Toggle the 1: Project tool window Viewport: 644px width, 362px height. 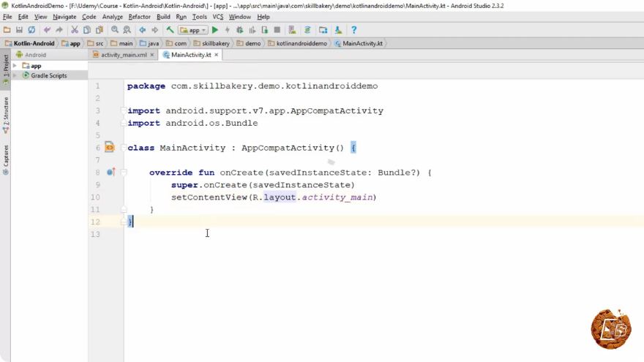(x=5, y=69)
